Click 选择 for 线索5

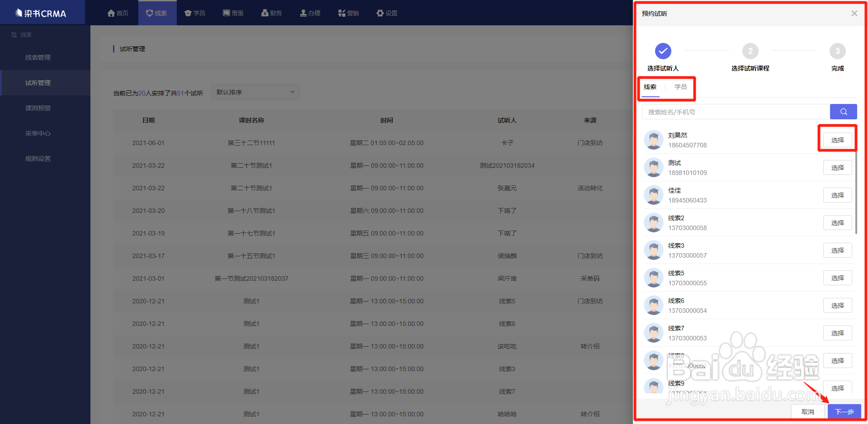click(x=838, y=278)
